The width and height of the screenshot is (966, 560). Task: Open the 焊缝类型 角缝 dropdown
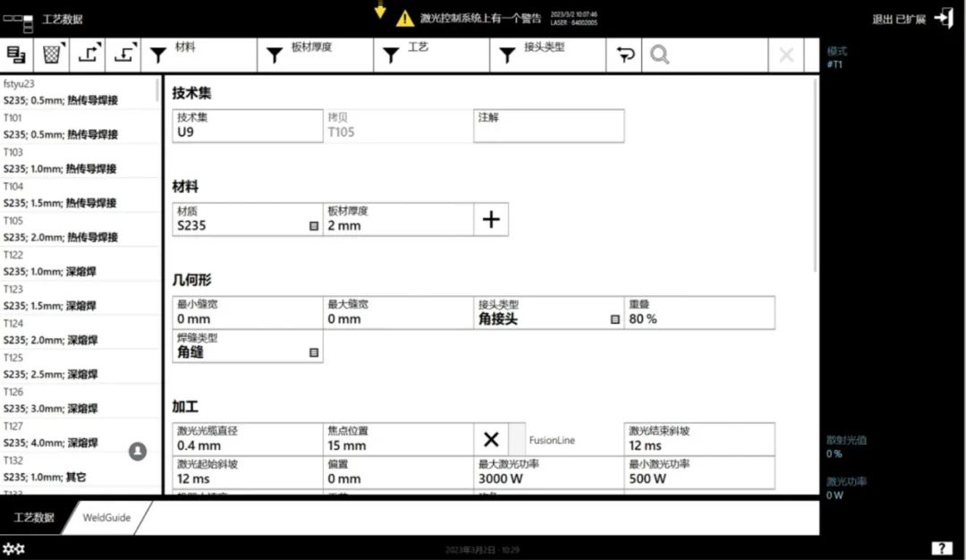point(248,346)
